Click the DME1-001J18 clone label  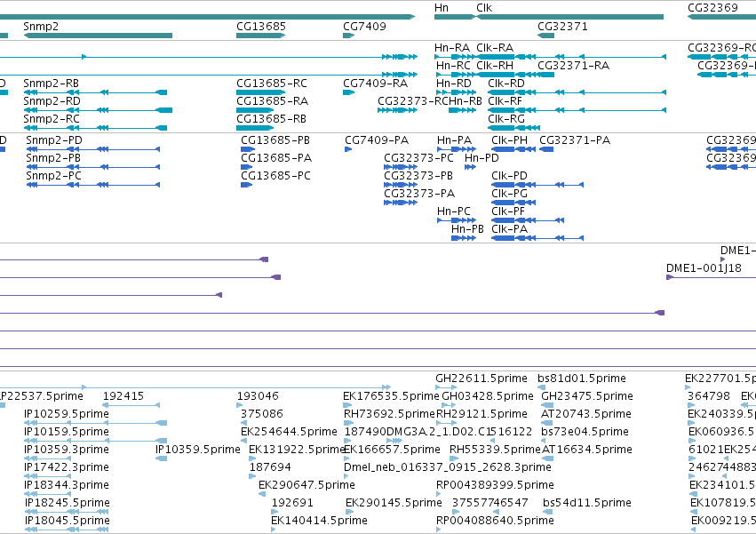click(x=704, y=267)
